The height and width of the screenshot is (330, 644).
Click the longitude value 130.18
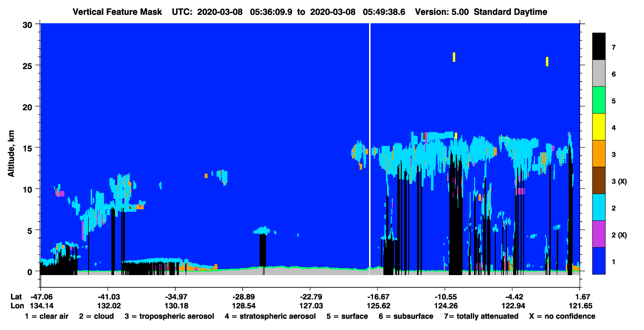click(x=176, y=305)
